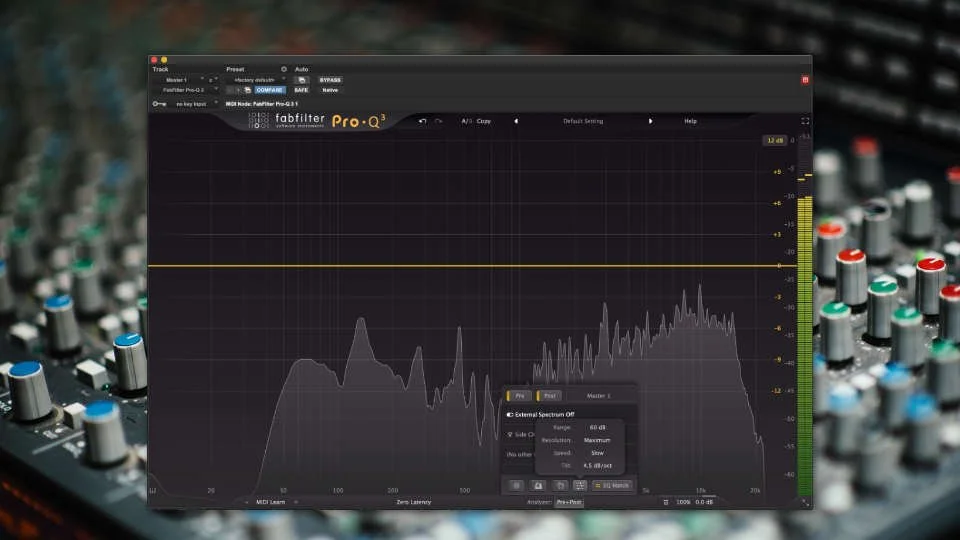
Task: Redo the last undone edit
Action: click(438, 121)
